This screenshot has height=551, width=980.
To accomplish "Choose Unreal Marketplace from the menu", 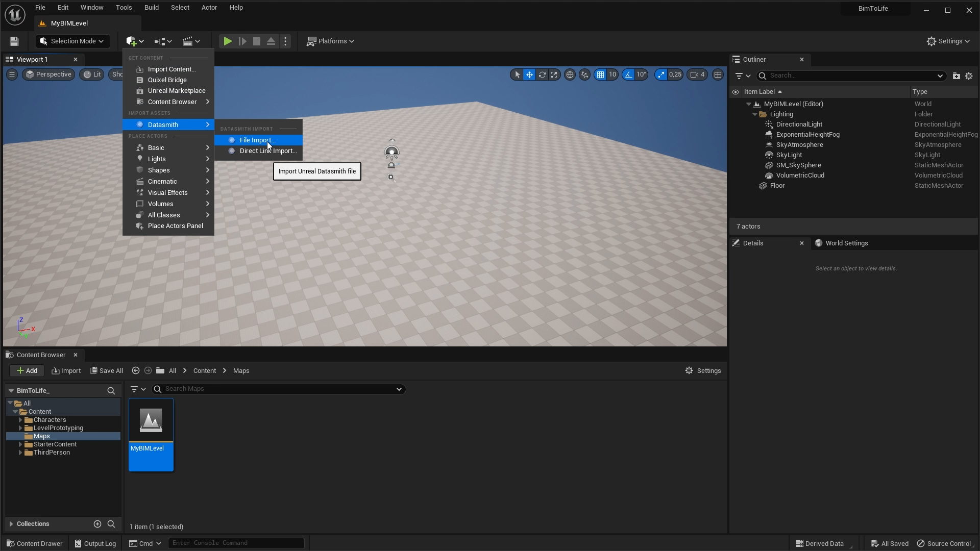I will click(x=168, y=91).
